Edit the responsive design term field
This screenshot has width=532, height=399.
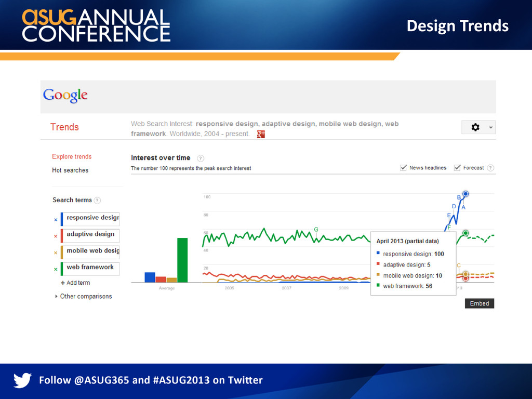90,219
